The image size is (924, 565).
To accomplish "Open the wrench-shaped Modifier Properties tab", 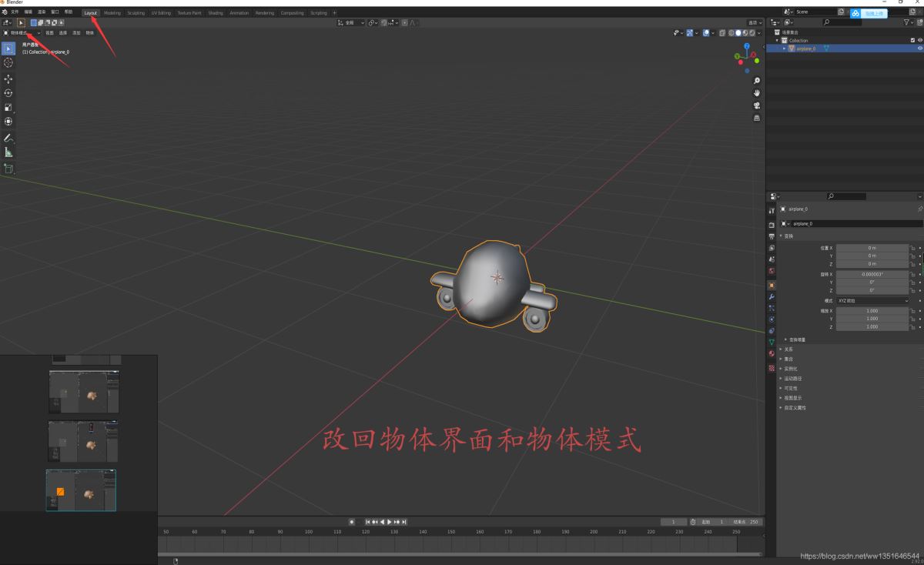I will click(772, 296).
